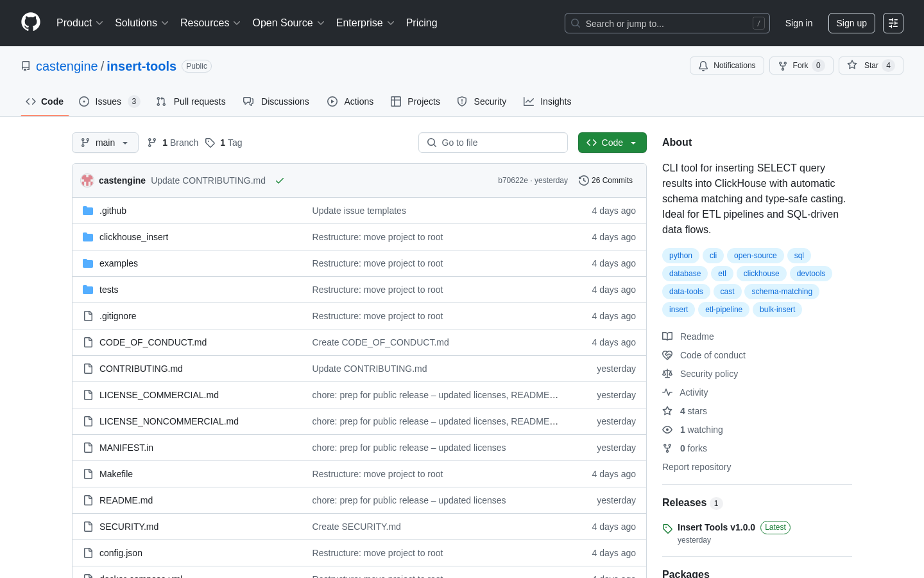This screenshot has width=924, height=578.
Task: Switch to the Discussions tab
Action: click(x=276, y=101)
